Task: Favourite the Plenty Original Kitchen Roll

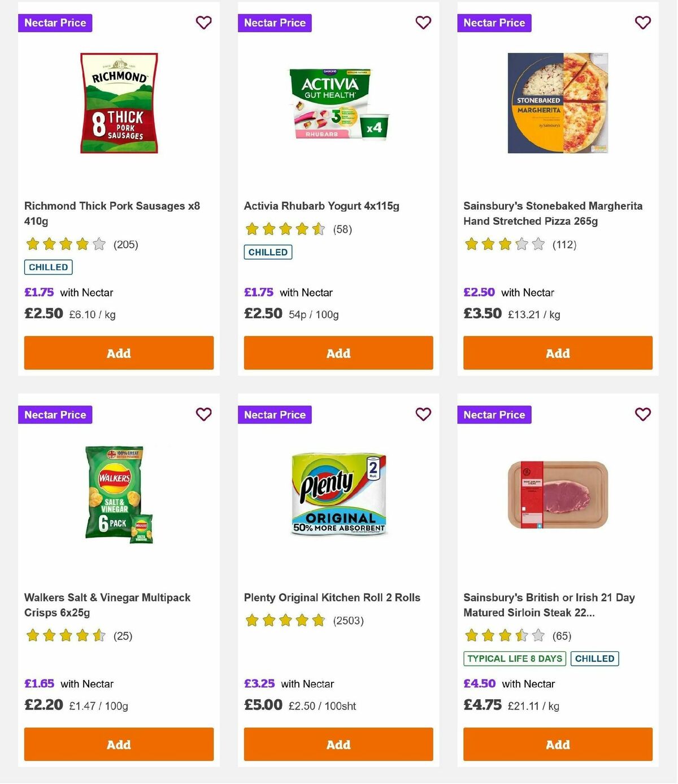Action: click(423, 414)
